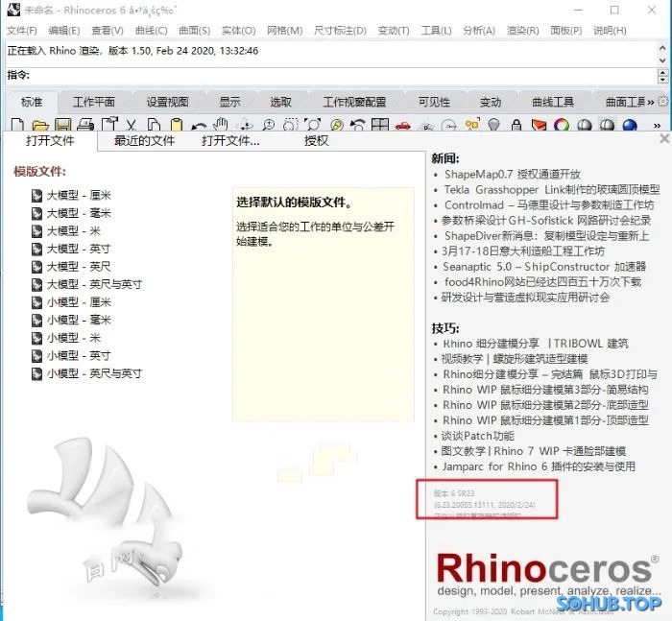The height and width of the screenshot is (621, 672).
Task: Click into the 指令 command input field
Action: pyautogui.click(x=336, y=75)
